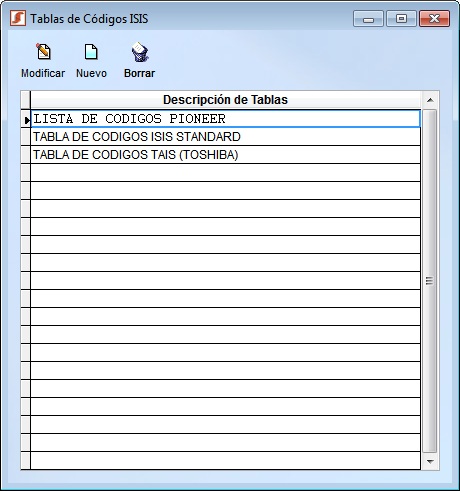
Task: Click the Descripción de Tablas column header
Action: pyautogui.click(x=225, y=100)
